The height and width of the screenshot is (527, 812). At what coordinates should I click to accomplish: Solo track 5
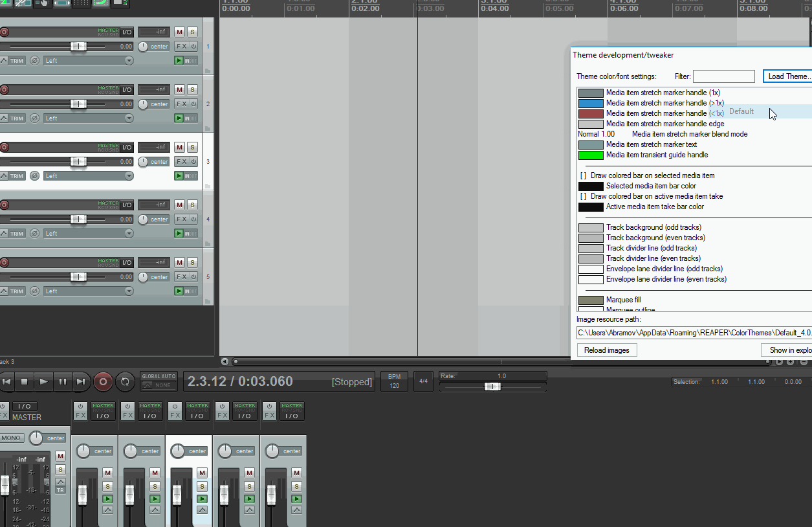(x=192, y=262)
